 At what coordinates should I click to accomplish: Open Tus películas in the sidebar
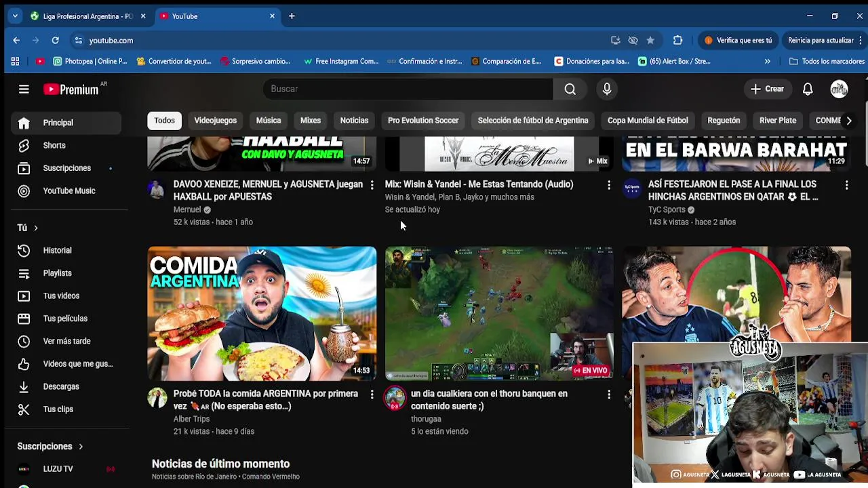click(66, 319)
